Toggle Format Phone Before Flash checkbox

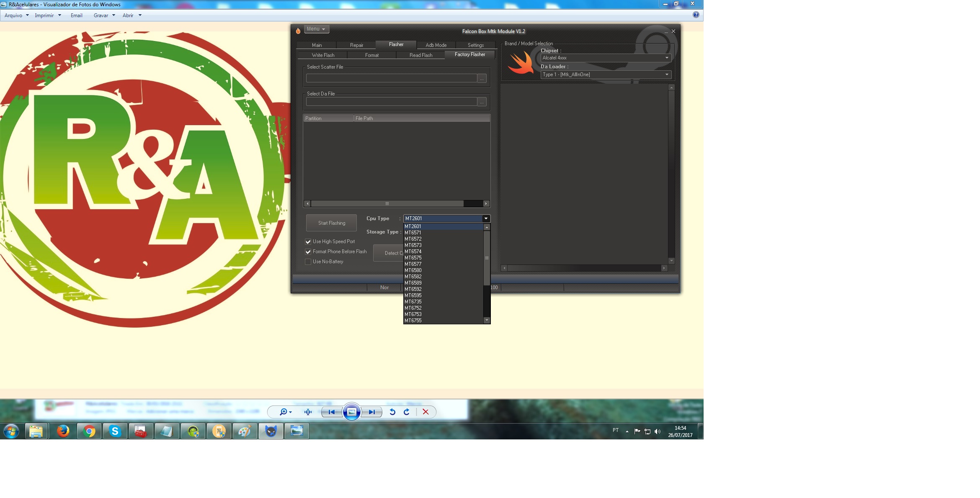308,252
